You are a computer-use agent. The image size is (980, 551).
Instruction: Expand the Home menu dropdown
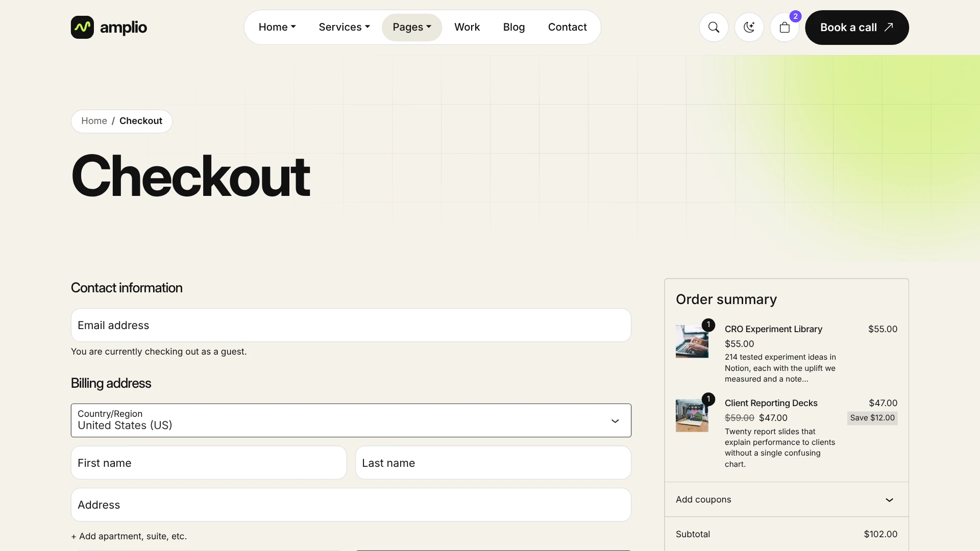point(277,27)
